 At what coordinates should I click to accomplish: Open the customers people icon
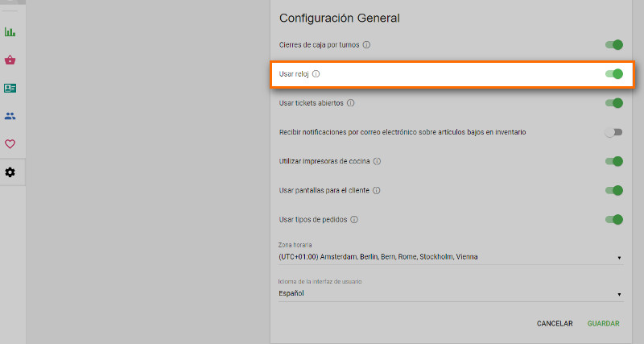(10, 116)
